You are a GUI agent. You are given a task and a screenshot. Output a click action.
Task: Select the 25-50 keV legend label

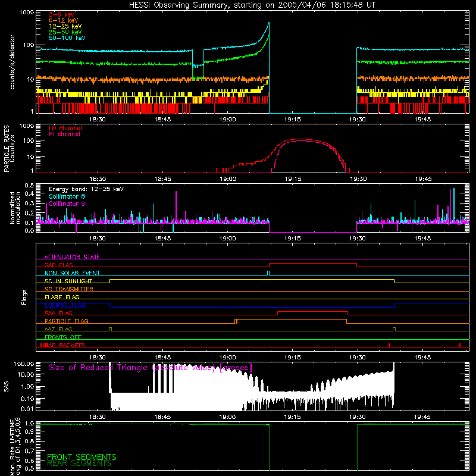point(65,32)
